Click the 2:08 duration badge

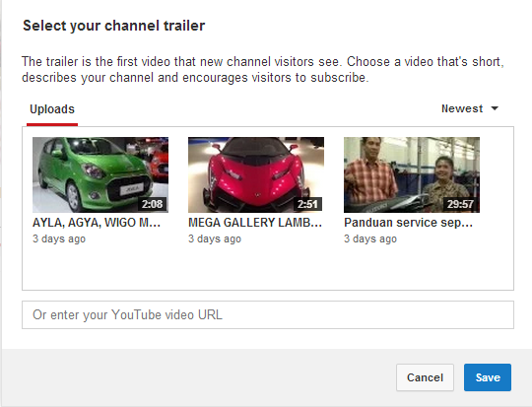pos(152,204)
